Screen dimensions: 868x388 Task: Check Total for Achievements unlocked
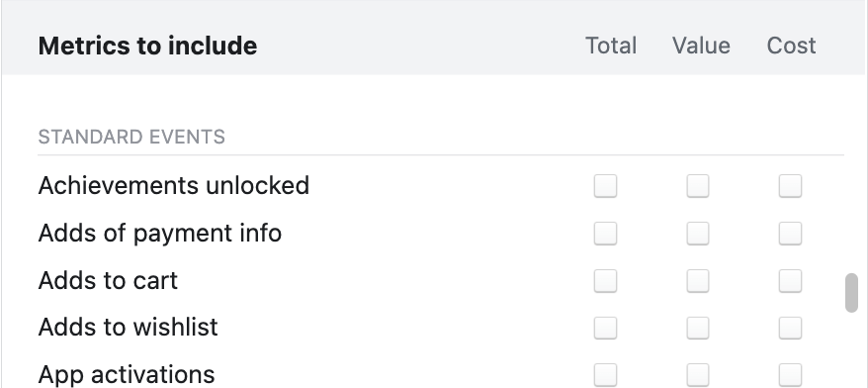coord(605,186)
